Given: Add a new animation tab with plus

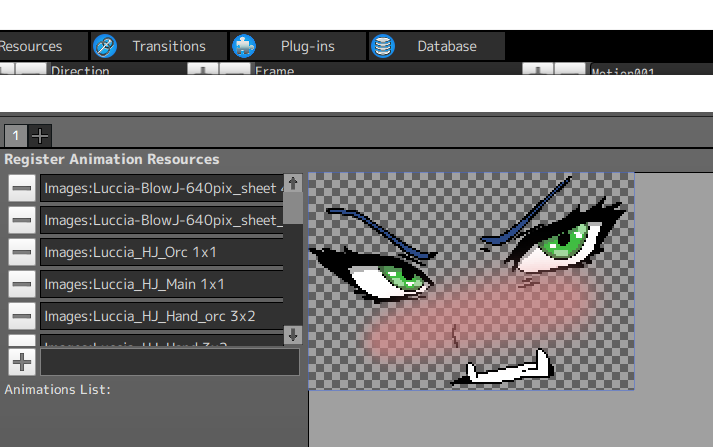Looking at the screenshot, I should click(40, 136).
